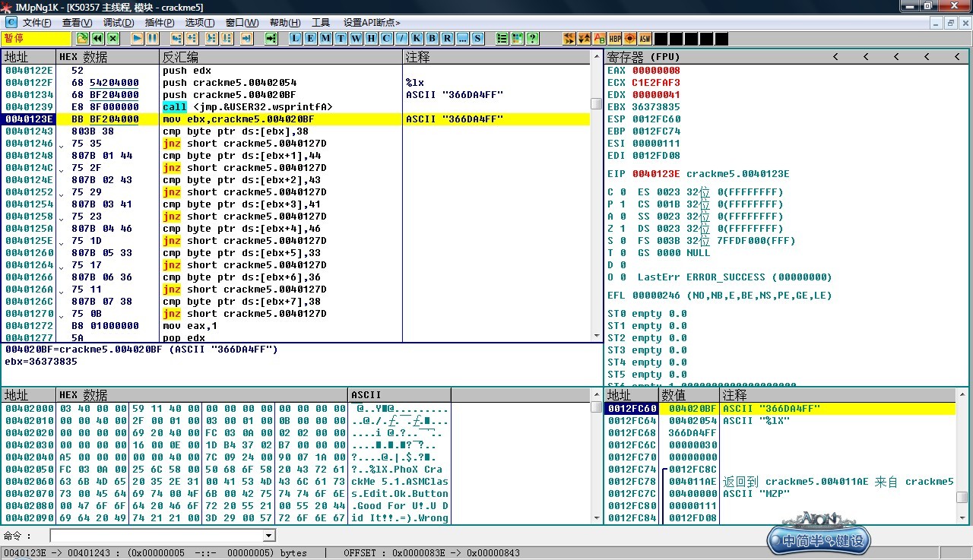Image resolution: width=973 pixels, height=560 pixels.
Task: Select the EAX register value 00000008
Action: 656,71
